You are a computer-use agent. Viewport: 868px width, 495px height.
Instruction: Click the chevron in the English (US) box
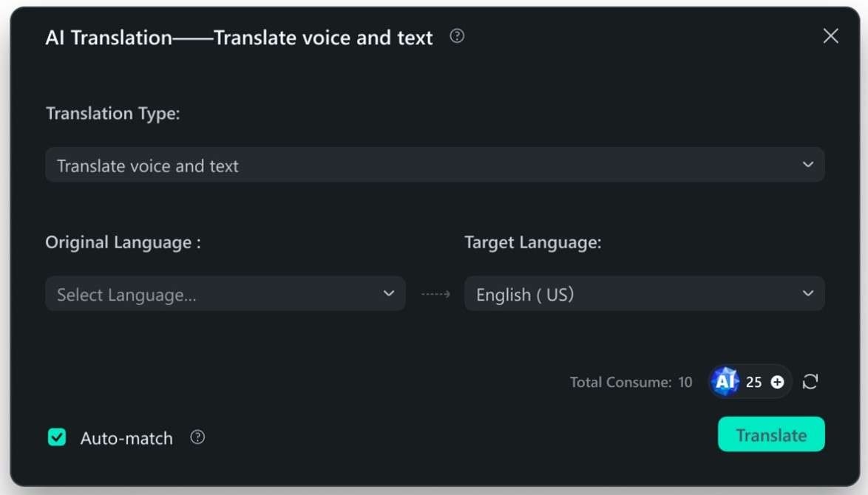point(807,293)
